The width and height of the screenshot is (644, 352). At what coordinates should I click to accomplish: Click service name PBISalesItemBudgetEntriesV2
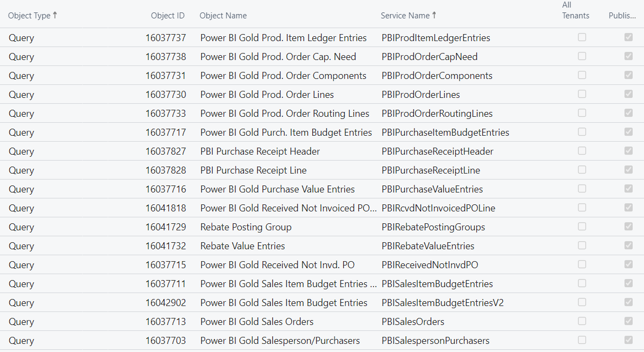(x=443, y=303)
